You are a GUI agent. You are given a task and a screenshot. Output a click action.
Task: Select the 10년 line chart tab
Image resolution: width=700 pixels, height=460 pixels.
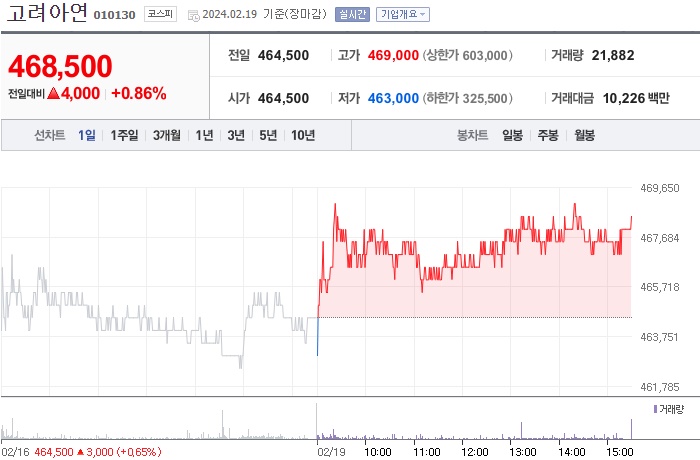[x=303, y=135]
